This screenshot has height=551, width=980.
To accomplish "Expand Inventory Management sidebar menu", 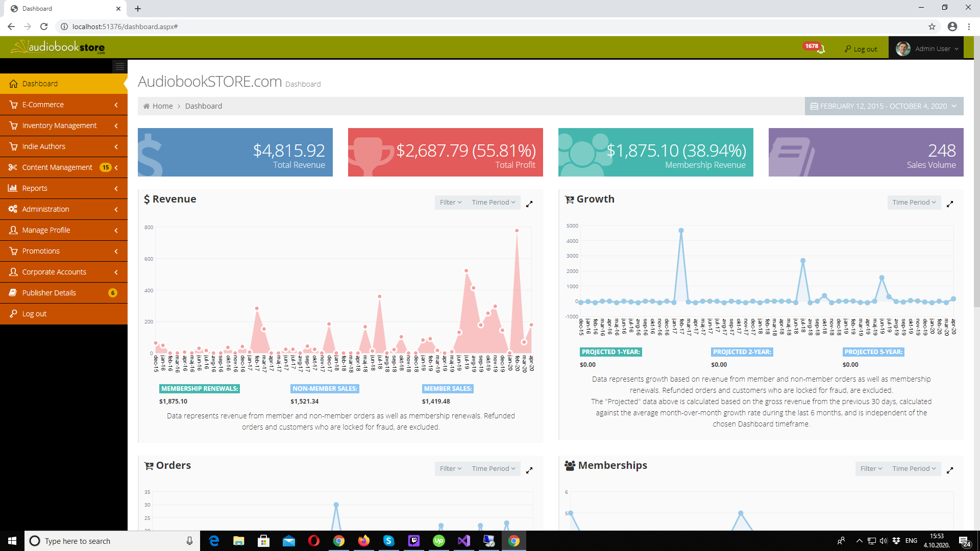I will [x=63, y=126].
